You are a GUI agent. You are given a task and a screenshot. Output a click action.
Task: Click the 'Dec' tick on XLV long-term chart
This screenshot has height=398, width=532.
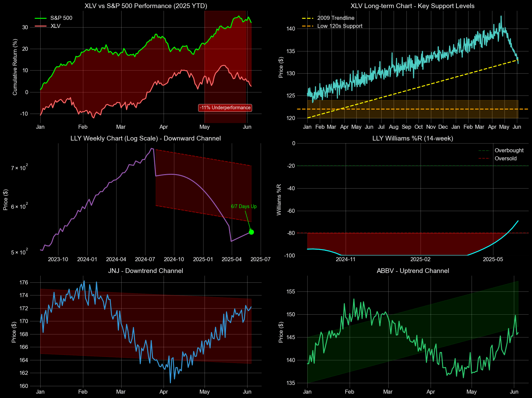point(443,127)
